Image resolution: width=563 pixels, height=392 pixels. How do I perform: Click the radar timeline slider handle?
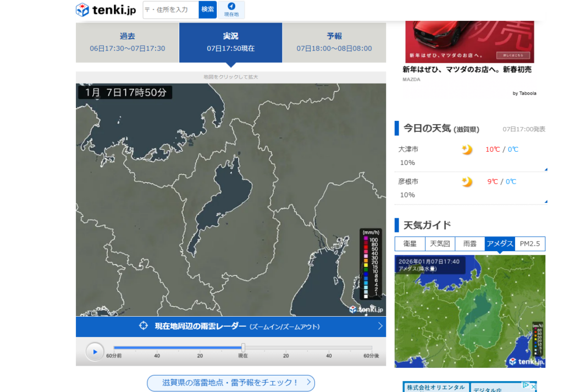(243, 347)
